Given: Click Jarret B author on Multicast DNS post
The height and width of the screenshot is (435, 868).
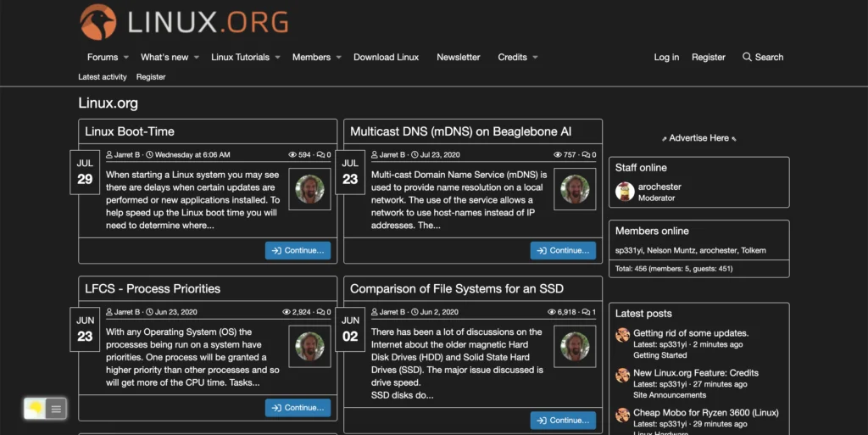Looking at the screenshot, I should (392, 155).
